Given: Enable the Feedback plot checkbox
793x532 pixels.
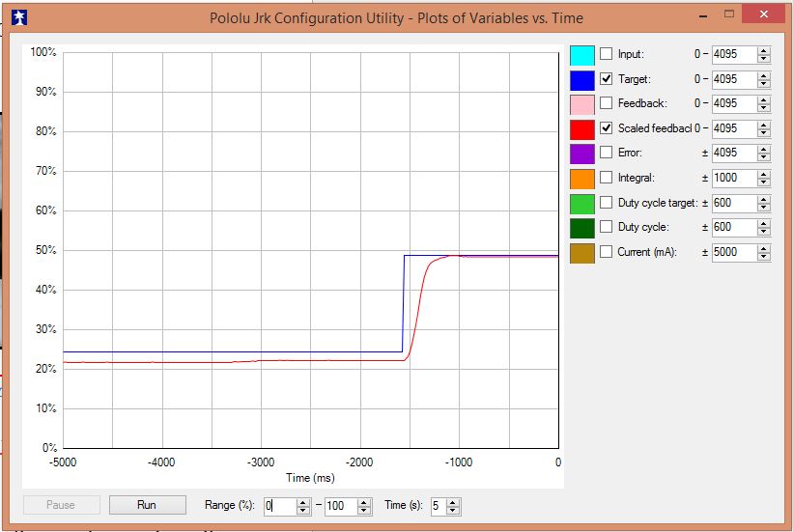Looking at the screenshot, I should tap(606, 103).
